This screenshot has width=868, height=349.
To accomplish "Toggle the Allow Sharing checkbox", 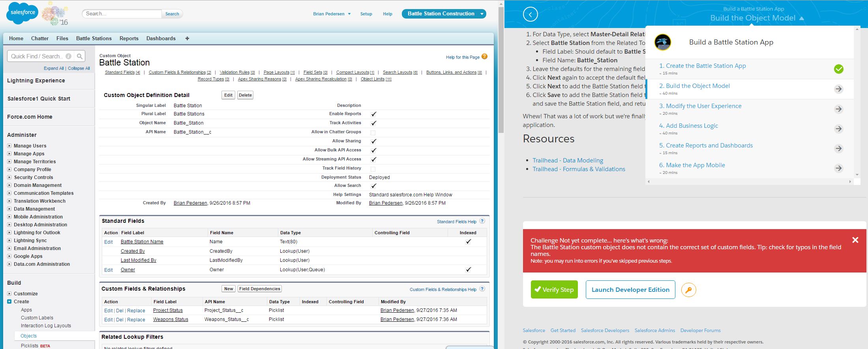I will coord(373,141).
